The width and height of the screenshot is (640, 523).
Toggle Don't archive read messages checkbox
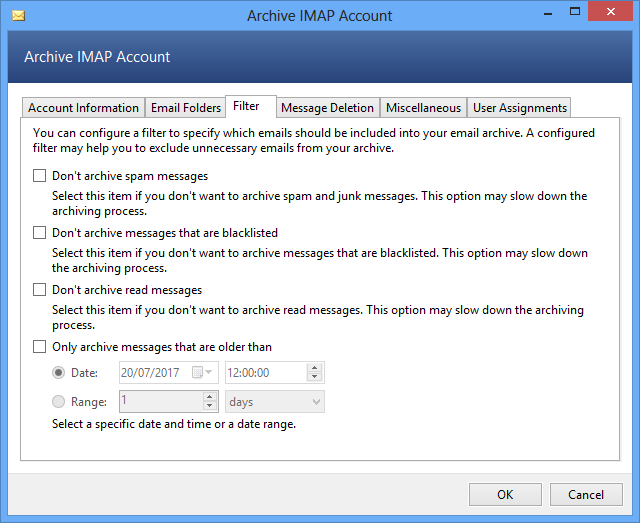[40, 290]
